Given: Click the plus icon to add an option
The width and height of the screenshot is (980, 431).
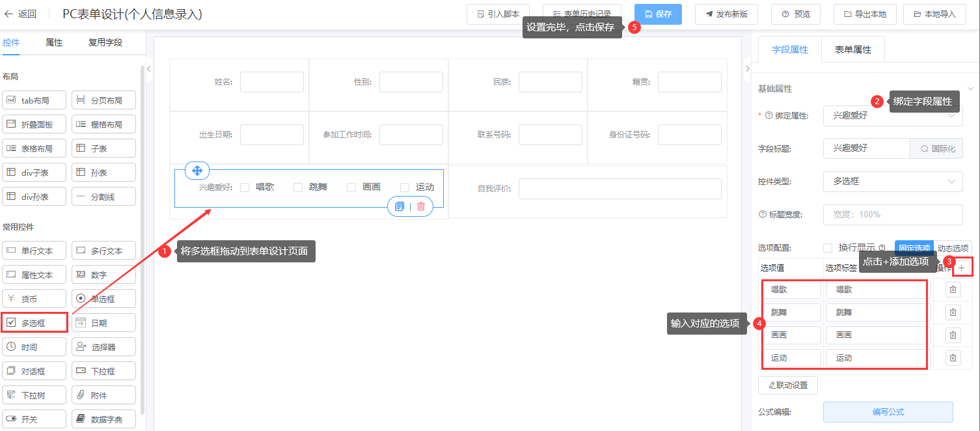Looking at the screenshot, I should [962, 268].
